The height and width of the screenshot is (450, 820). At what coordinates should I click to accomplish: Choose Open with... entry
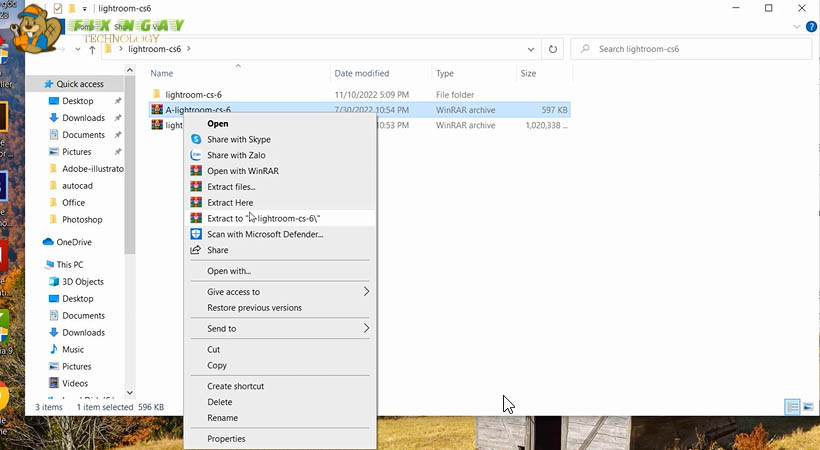click(x=229, y=271)
